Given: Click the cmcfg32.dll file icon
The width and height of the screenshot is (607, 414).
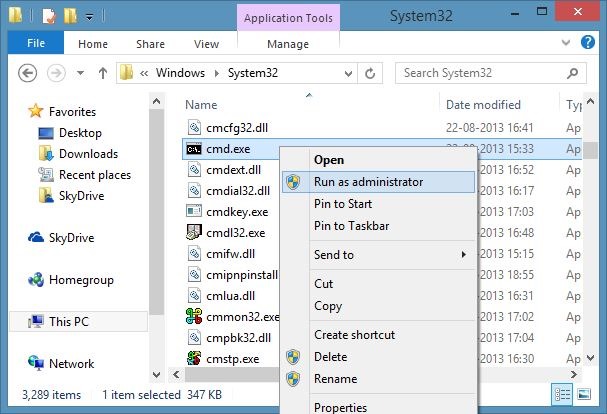Looking at the screenshot, I should pyautogui.click(x=194, y=127).
